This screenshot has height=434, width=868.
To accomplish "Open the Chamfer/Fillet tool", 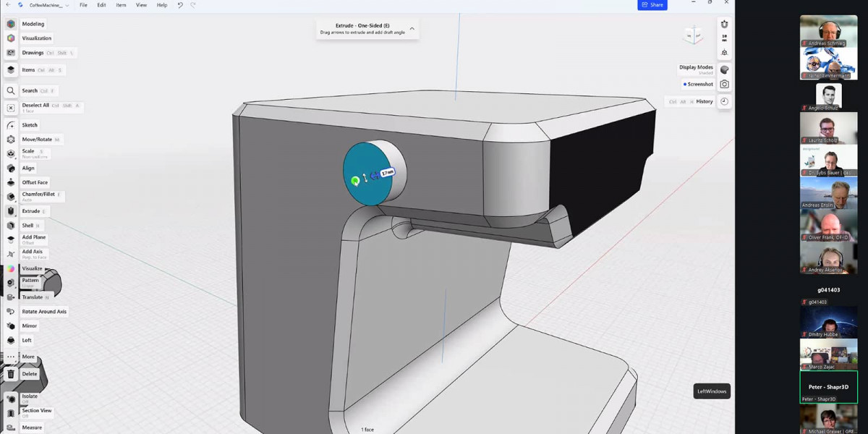I will [40, 194].
